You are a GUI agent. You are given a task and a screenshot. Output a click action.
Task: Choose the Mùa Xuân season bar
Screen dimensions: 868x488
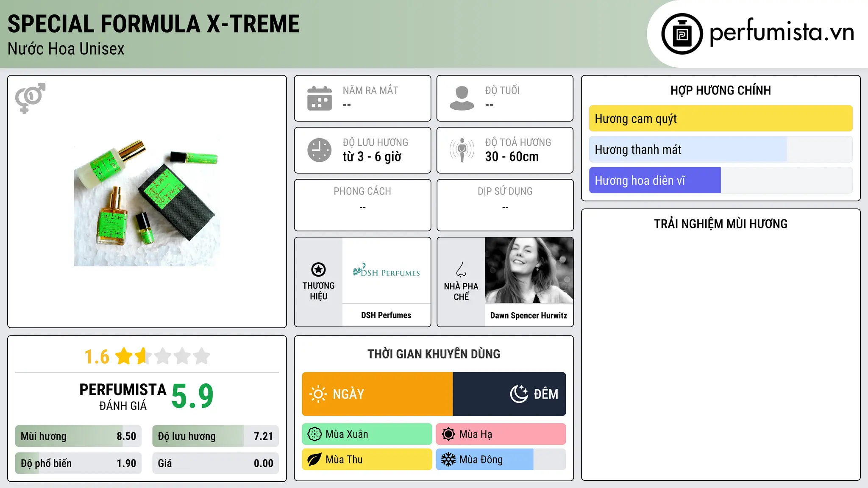(367, 434)
